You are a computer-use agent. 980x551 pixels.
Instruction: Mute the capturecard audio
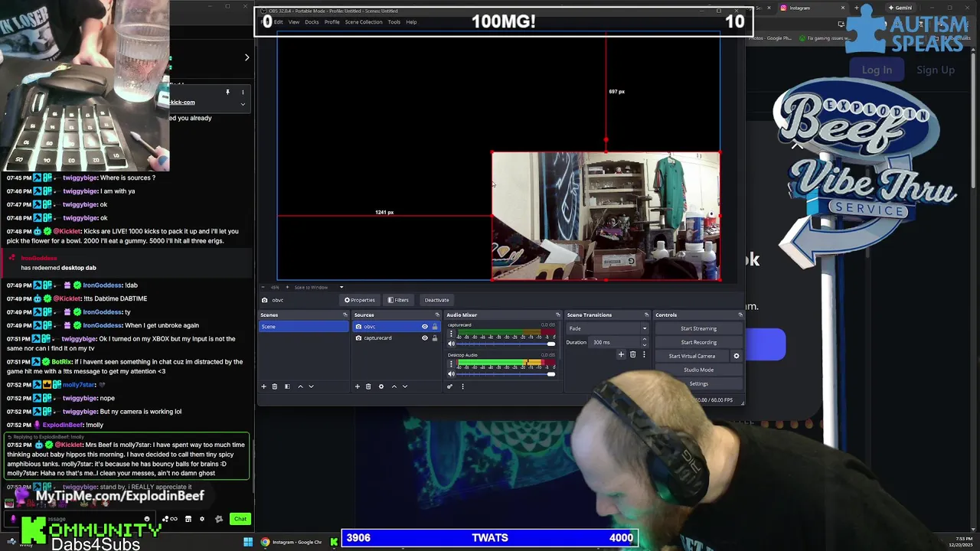click(x=451, y=344)
